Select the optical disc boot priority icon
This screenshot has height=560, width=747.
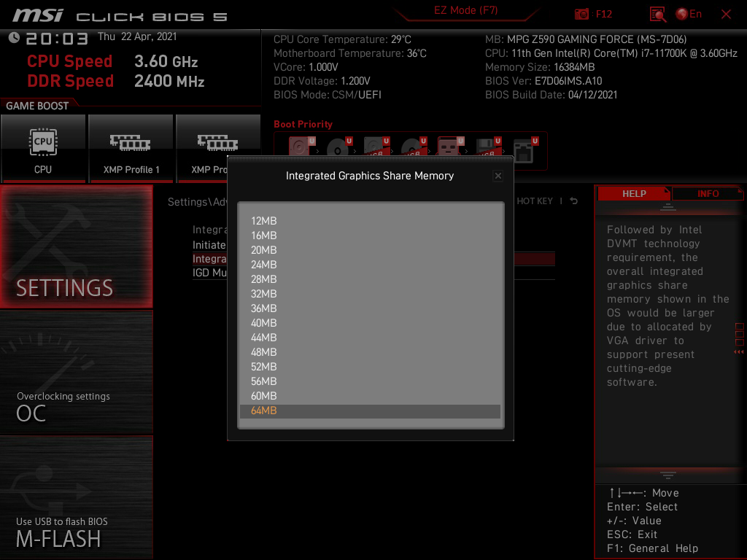[x=339, y=147]
